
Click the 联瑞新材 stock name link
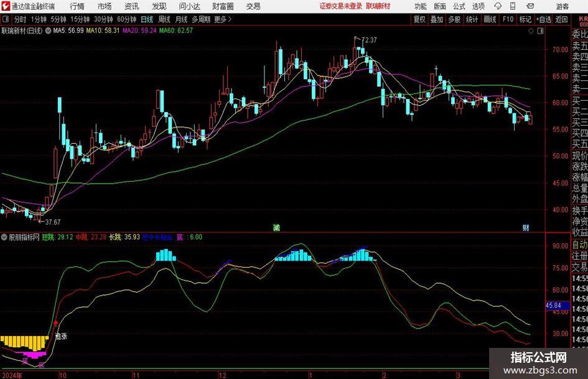(378, 6)
